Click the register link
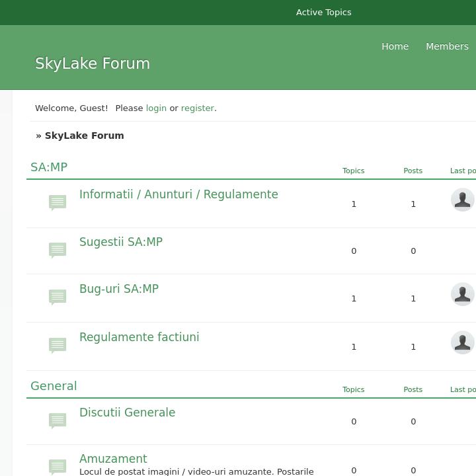This screenshot has width=476, height=476. [198, 108]
